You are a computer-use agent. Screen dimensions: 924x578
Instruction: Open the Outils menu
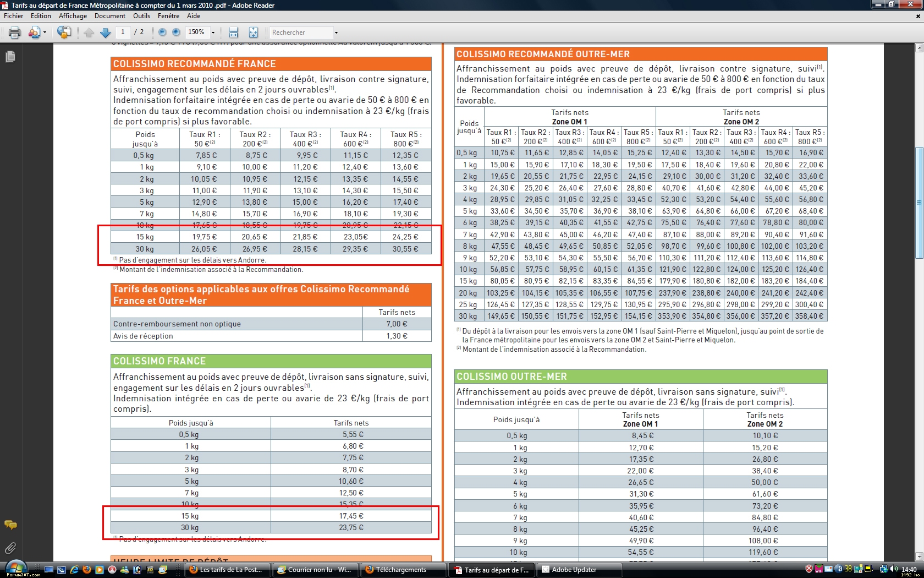[x=141, y=16]
